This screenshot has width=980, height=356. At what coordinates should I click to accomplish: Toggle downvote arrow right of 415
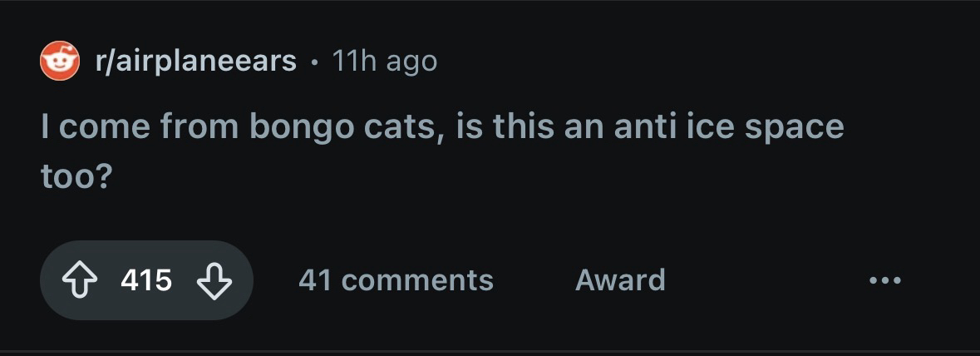pyautogui.click(x=214, y=280)
